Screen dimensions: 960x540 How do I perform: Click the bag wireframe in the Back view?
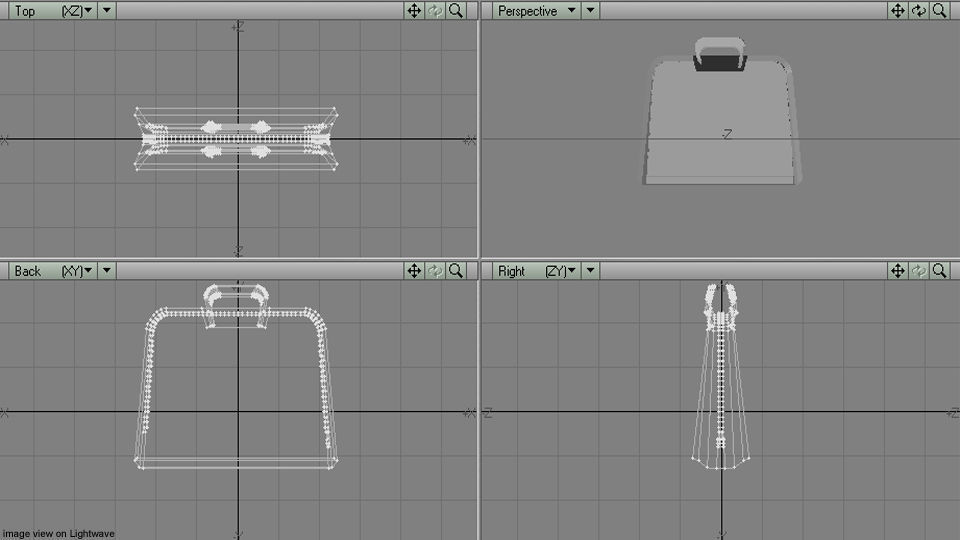(236, 377)
